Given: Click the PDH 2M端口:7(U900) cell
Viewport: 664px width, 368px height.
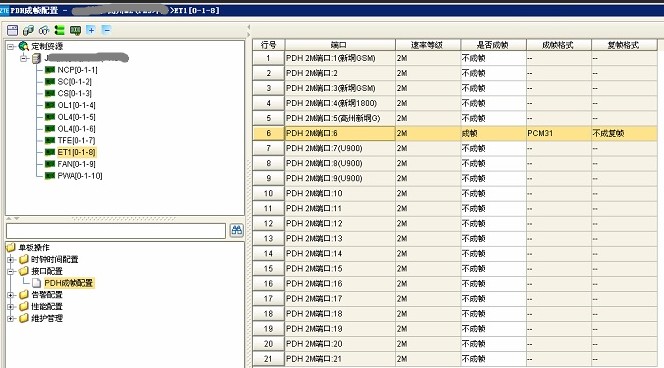Looking at the screenshot, I should 340,148.
